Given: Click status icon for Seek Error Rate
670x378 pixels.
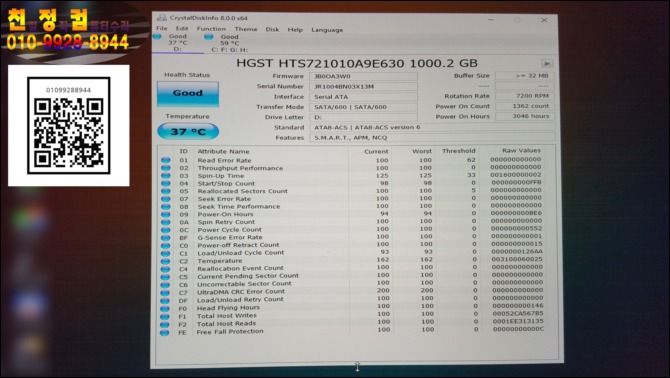Looking at the screenshot, I should (x=166, y=199).
